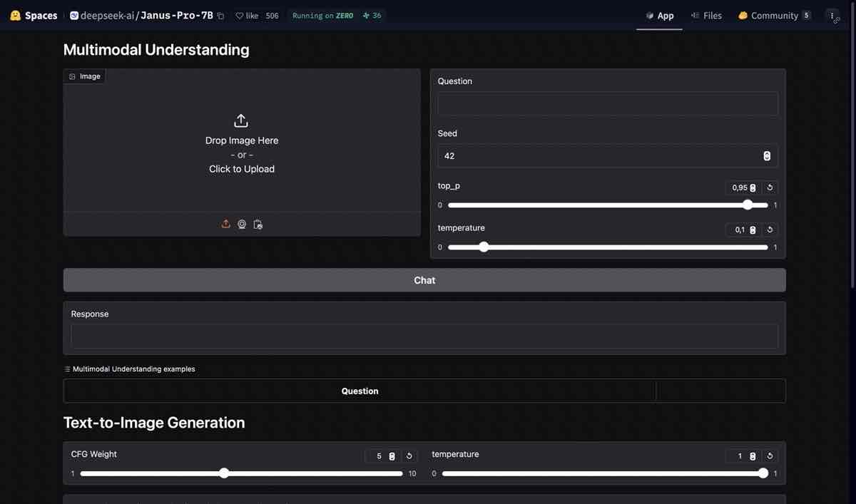This screenshot has height=504, width=856.
Task: View the 506 likes count
Action: tap(272, 16)
